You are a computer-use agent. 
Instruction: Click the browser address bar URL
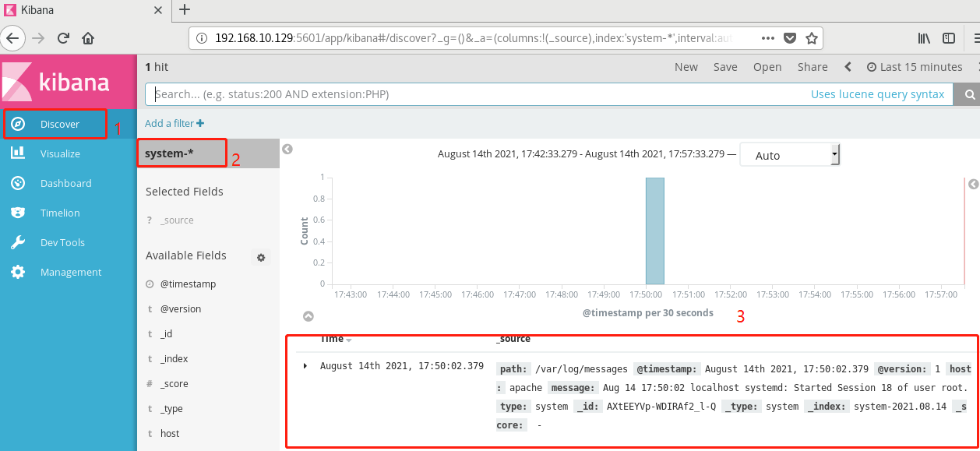(474, 38)
